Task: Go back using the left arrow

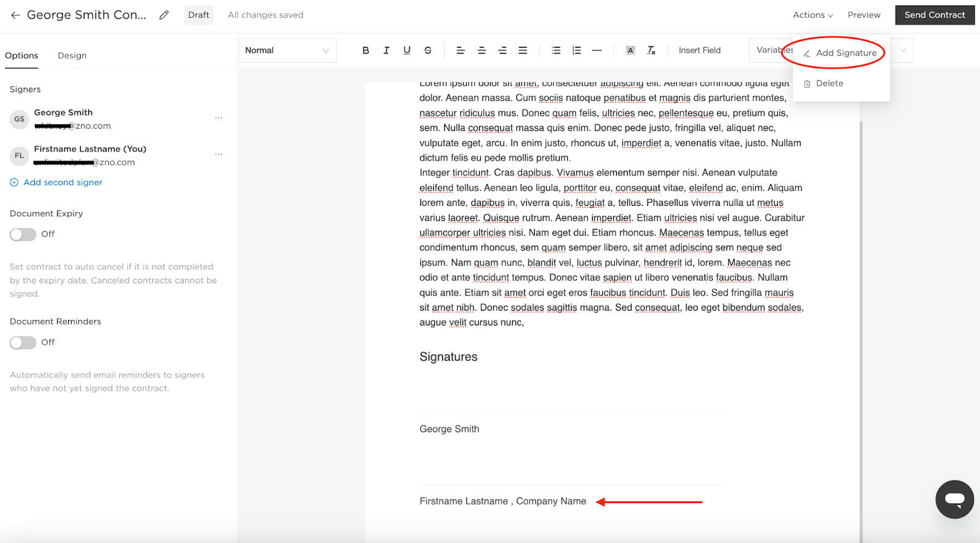Action: [x=15, y=15]
